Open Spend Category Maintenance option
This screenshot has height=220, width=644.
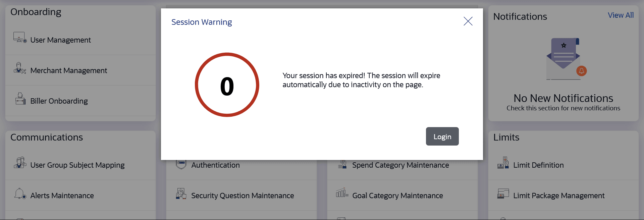400,165
